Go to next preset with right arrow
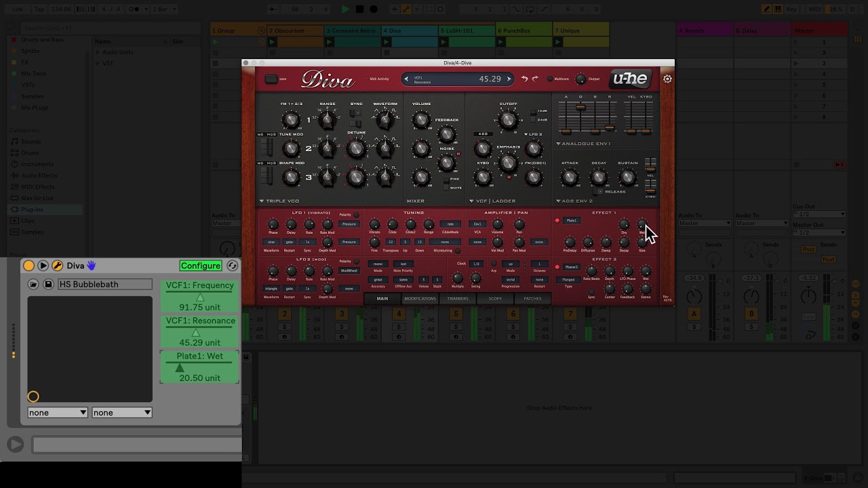The image size is (868, 488). click(509, 79)
